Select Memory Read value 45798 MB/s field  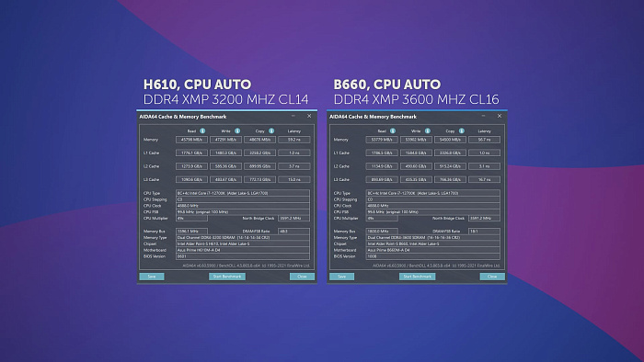(x=191, y=140)
